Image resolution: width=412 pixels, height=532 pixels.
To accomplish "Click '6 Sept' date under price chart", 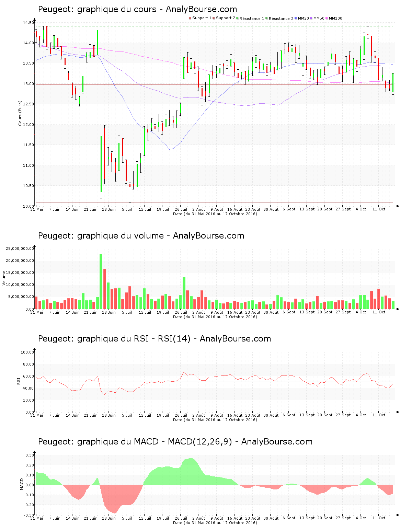I will pyautogui.click(x=289, y=209).
